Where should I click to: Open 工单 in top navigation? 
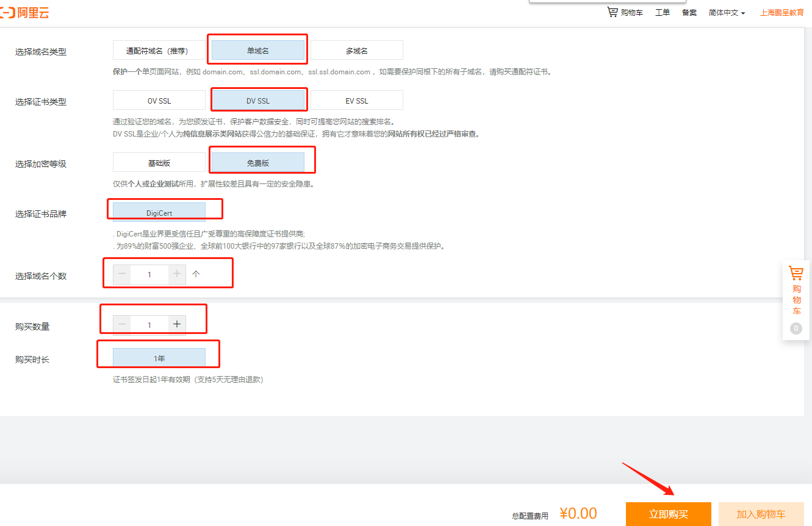tap(663, 13)
